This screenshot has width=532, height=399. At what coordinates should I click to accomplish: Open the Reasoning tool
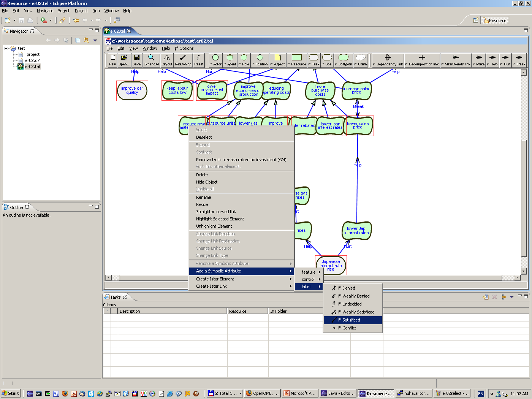coord(183,60)
